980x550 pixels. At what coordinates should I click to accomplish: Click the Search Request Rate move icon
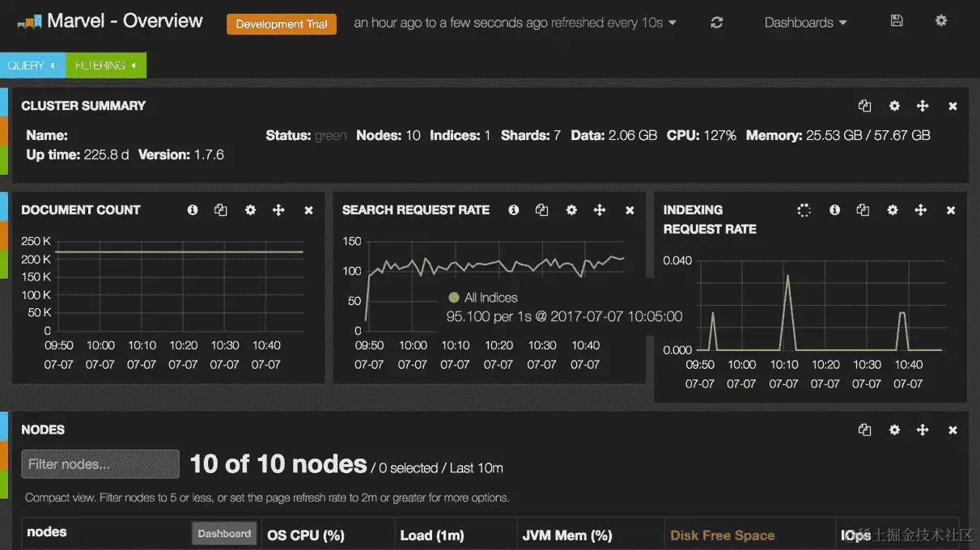tap(600, 209)
